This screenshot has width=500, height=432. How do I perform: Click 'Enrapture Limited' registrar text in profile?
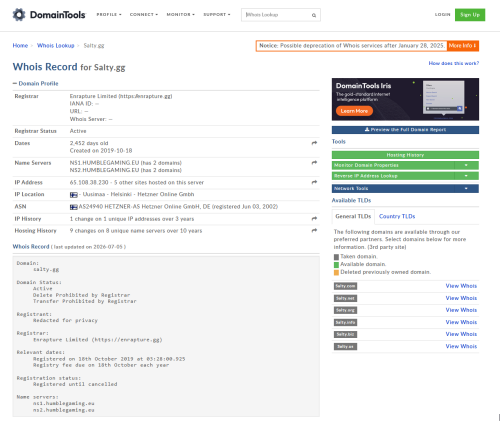click(93, 96)
